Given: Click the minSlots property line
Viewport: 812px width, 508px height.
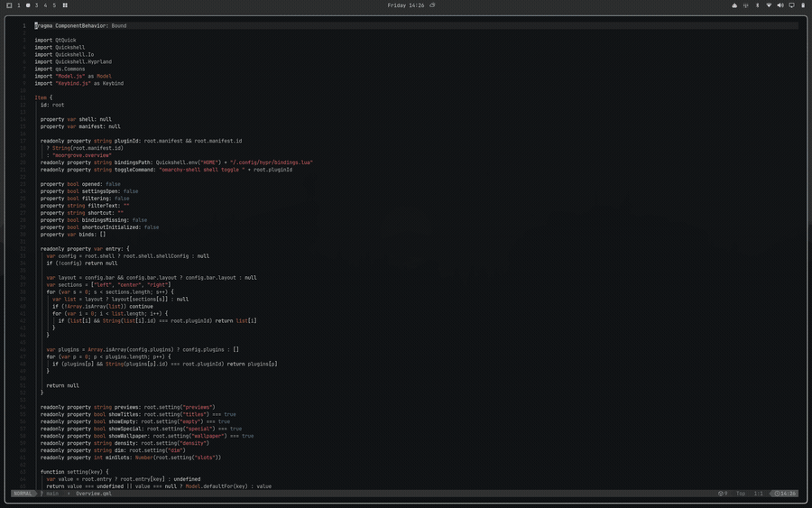Looking at the screenshot, I should tap(131, 457).
